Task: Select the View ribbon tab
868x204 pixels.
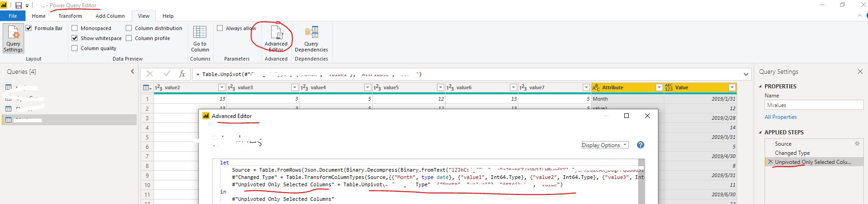Action: [x=144, y=16]
